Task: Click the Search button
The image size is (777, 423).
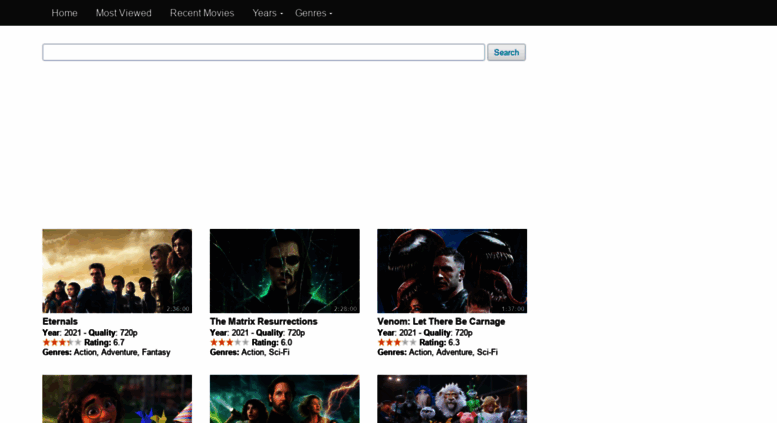Action: click(x=506, y=52)
